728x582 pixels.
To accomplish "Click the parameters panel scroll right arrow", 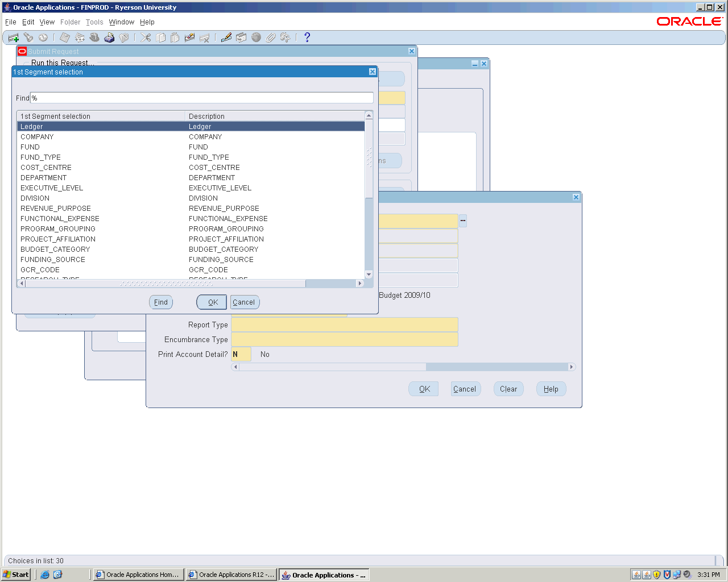I will click(x=572, y=367).
